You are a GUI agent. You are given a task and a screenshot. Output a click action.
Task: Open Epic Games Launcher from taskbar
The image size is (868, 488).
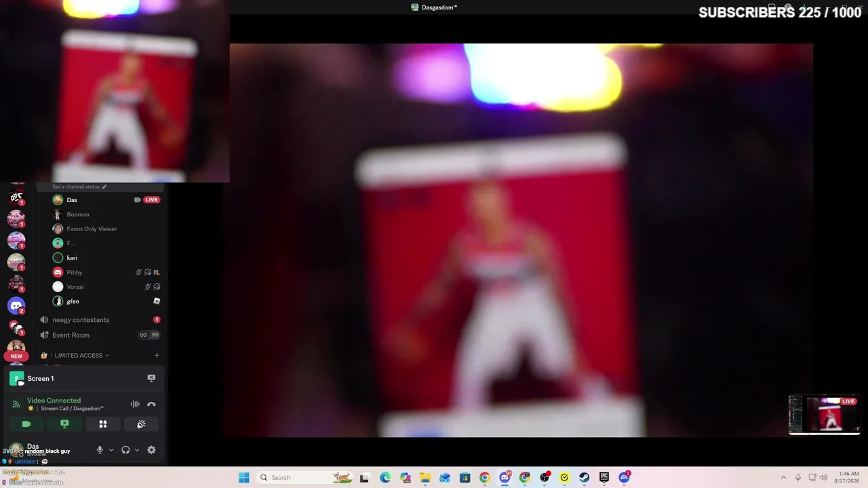pyautogui.click(x=604, y=477)
